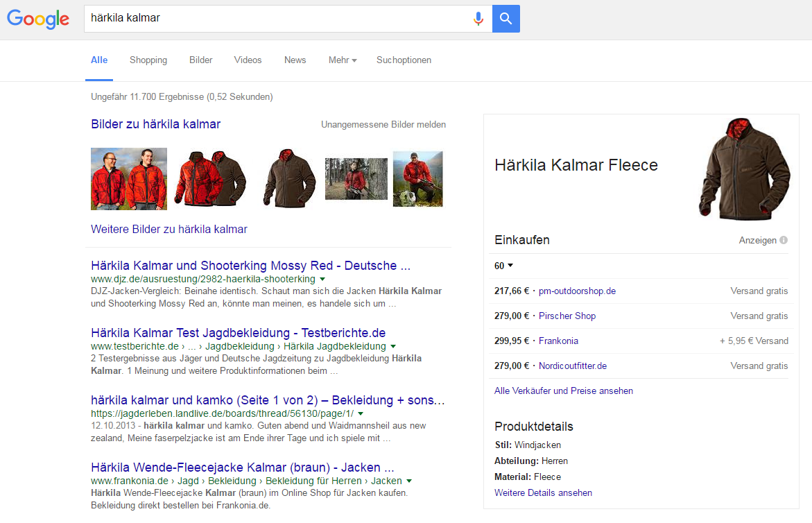Click Weitere Details ansehen

point(543,493)
